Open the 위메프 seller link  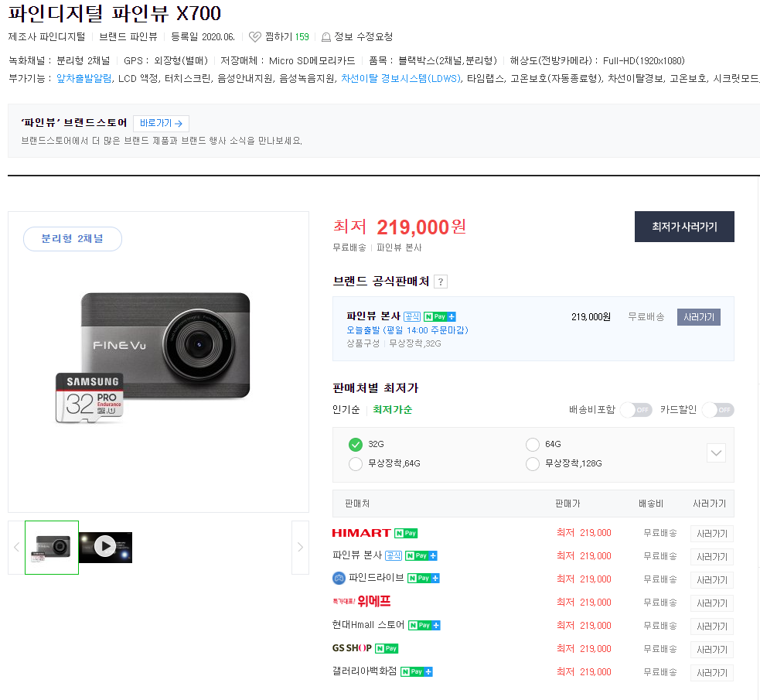click(362, 602)
